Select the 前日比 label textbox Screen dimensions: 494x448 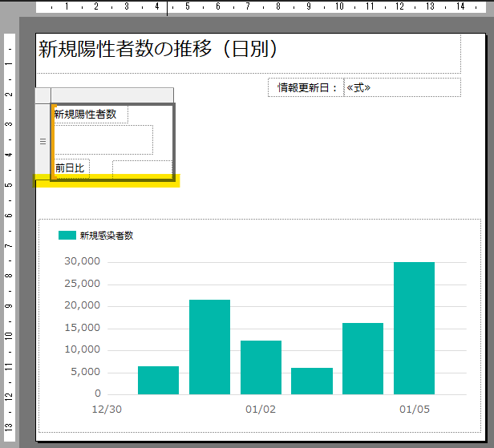[x=70, y=168]
